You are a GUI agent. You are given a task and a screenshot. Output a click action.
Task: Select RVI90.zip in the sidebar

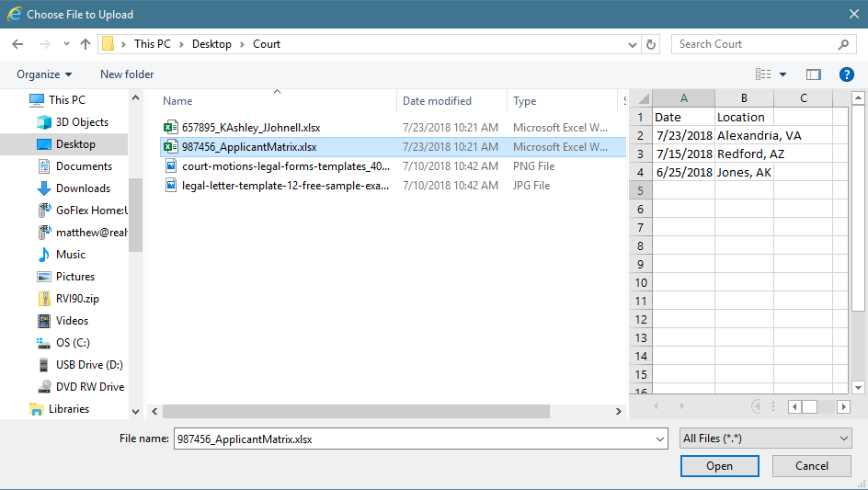[x=77, y=299]
